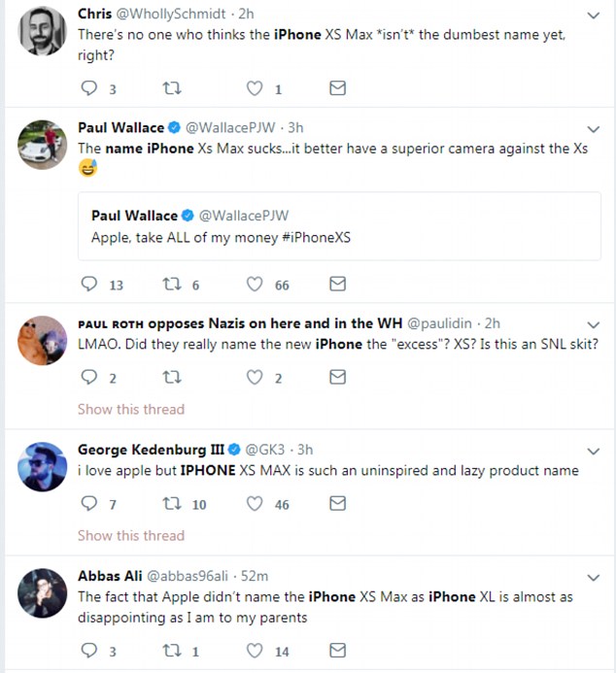Reply to Paul Wallace's tweet
Image resolution: width=616 pixels, height=673 pixels.
click(89, 285)
